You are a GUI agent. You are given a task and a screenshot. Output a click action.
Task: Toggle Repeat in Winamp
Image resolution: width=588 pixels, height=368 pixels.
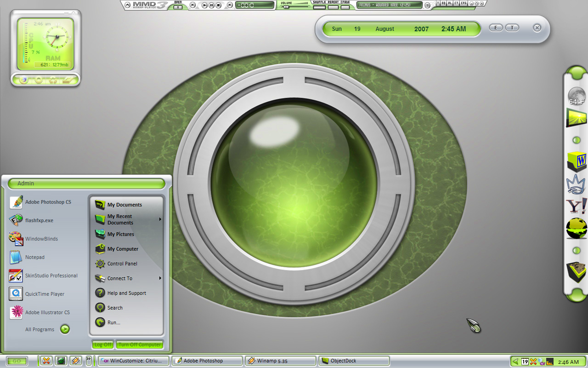coord(333,7)
